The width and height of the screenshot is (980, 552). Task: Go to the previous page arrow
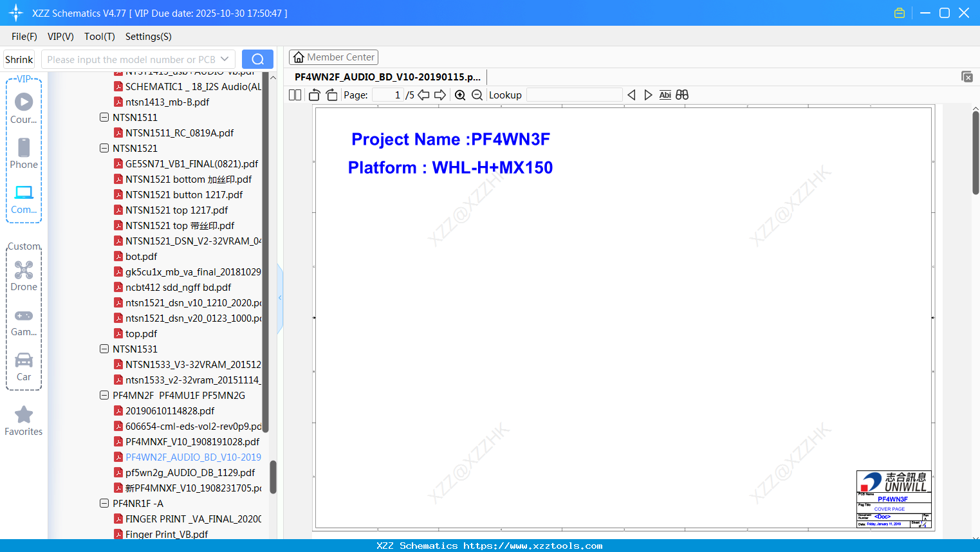(423, 95)
